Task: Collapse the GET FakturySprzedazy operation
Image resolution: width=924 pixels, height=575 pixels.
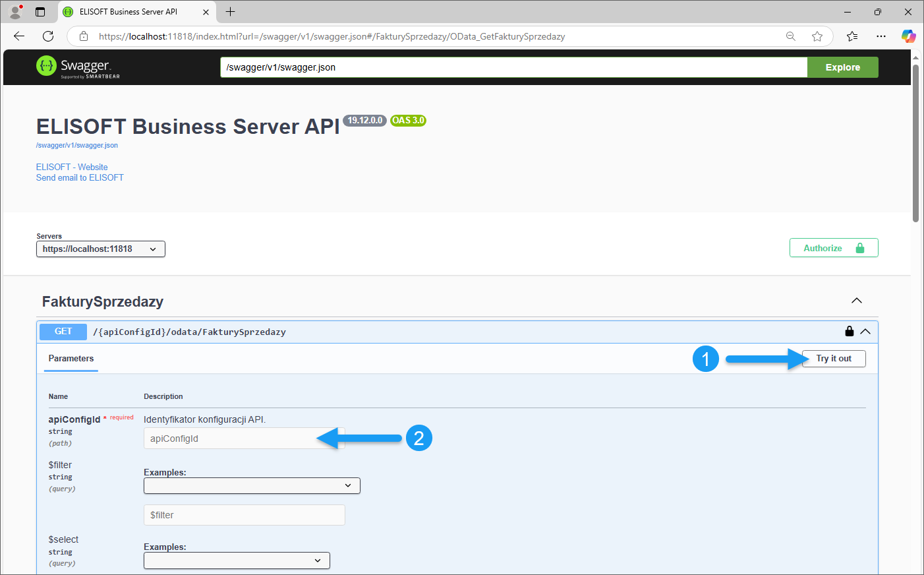Action: pyautogui.click(x=865, y=332)
